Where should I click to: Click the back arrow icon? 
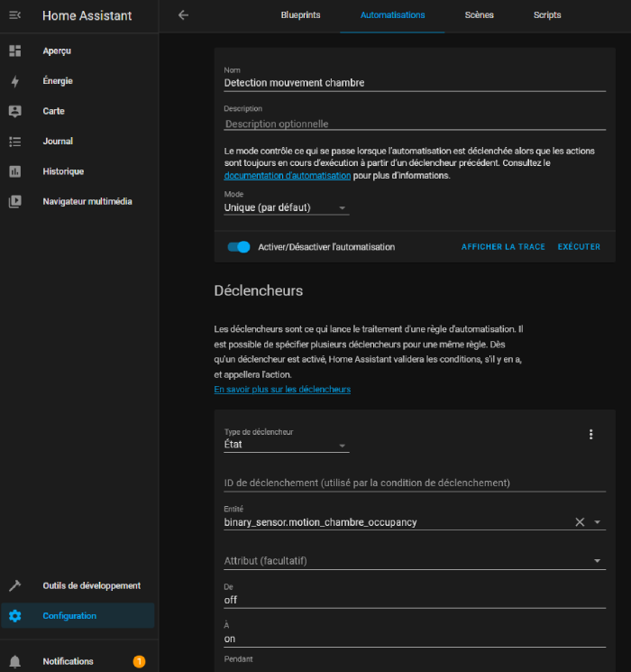[183, 15]
